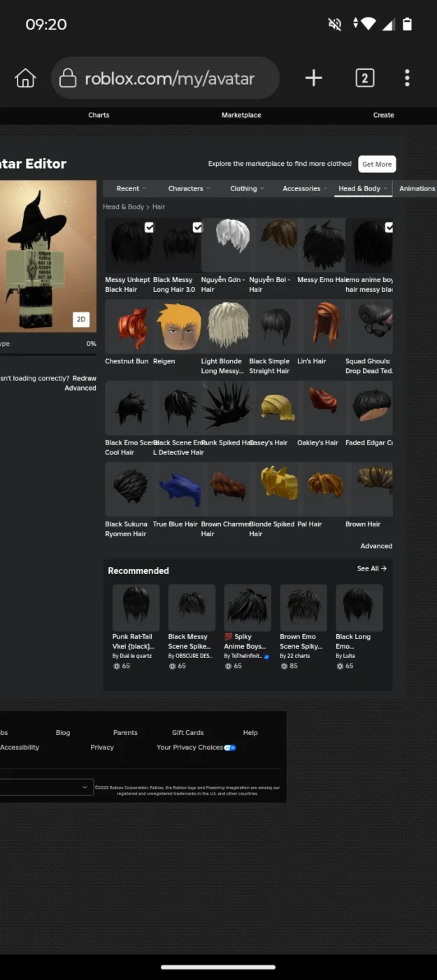Click the Head & Body breadcrumb link
The width and height of the screenshot is (437, 980).
coord(123,207)
